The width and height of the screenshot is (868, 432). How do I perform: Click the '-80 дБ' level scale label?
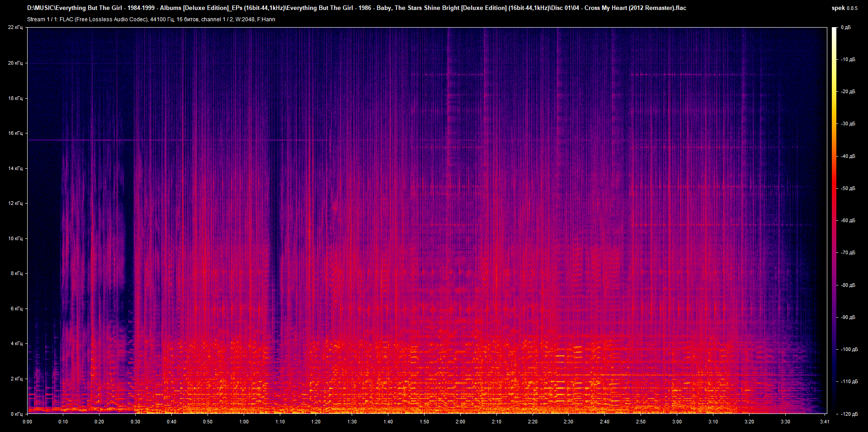click(848, 285)
